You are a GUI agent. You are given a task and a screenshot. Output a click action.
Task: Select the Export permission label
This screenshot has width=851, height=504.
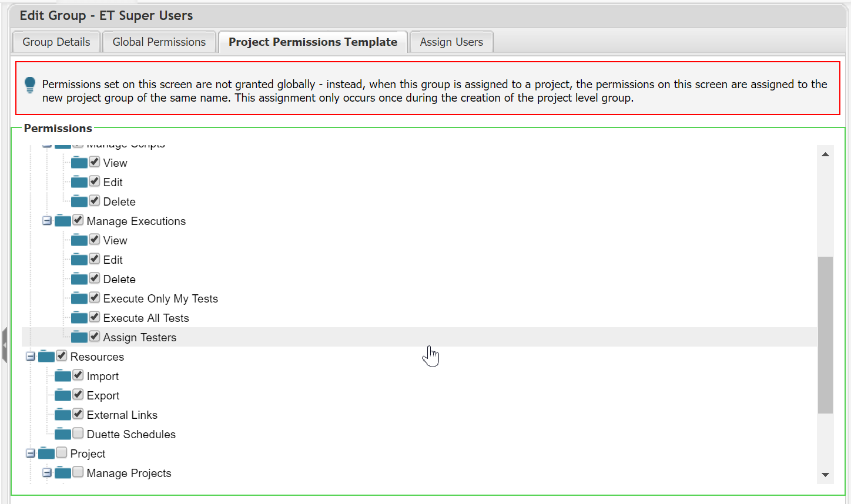click(103, 396)
